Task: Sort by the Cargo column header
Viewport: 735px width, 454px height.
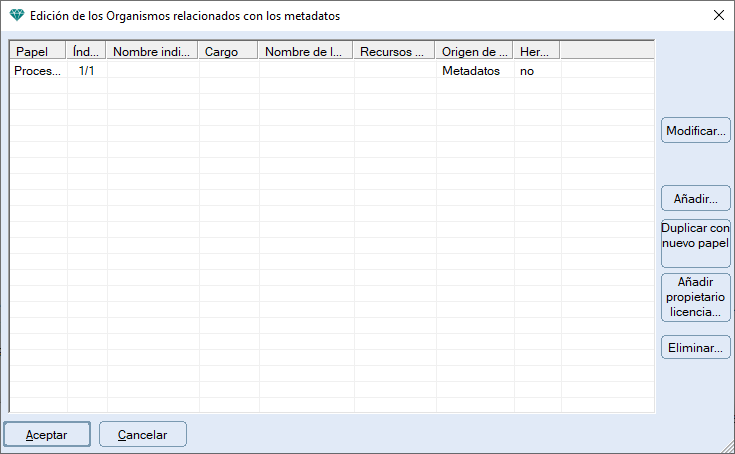Action: point(228,52)
